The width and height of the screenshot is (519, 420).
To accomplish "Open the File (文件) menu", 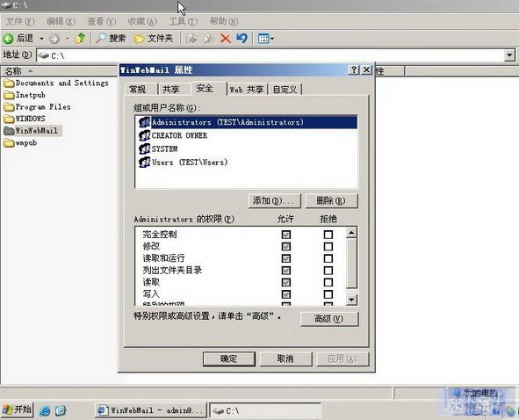I will (x=20, y=22).
